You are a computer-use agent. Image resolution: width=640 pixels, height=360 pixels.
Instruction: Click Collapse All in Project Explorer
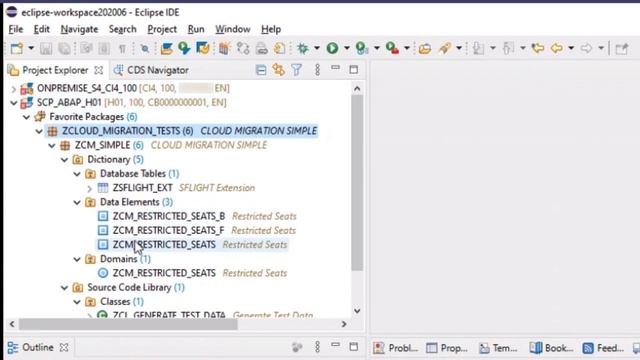click(261, 70)
